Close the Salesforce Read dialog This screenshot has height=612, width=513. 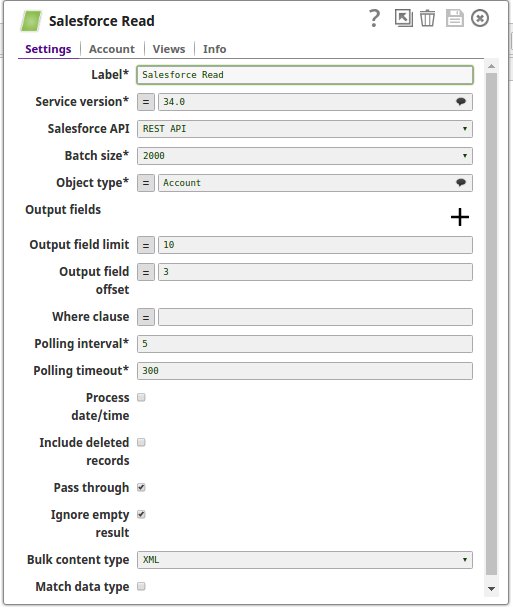(x=480, y=18)
